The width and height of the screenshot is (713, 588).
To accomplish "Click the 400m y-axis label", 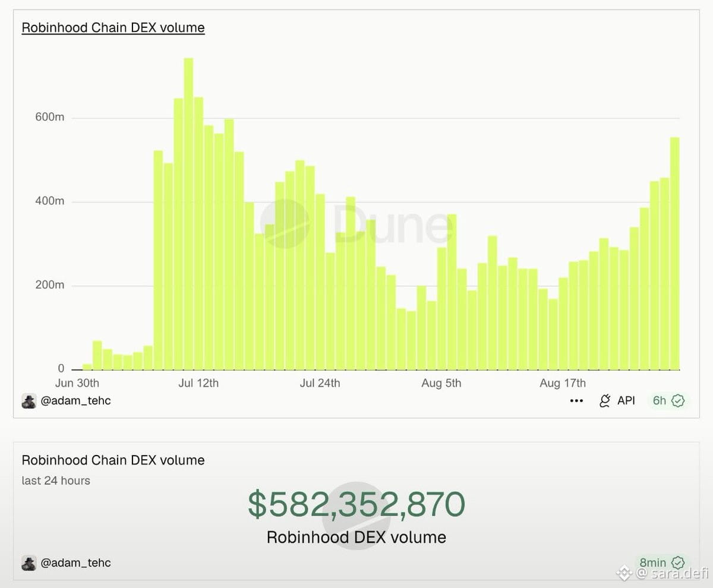I will point(50,201).
